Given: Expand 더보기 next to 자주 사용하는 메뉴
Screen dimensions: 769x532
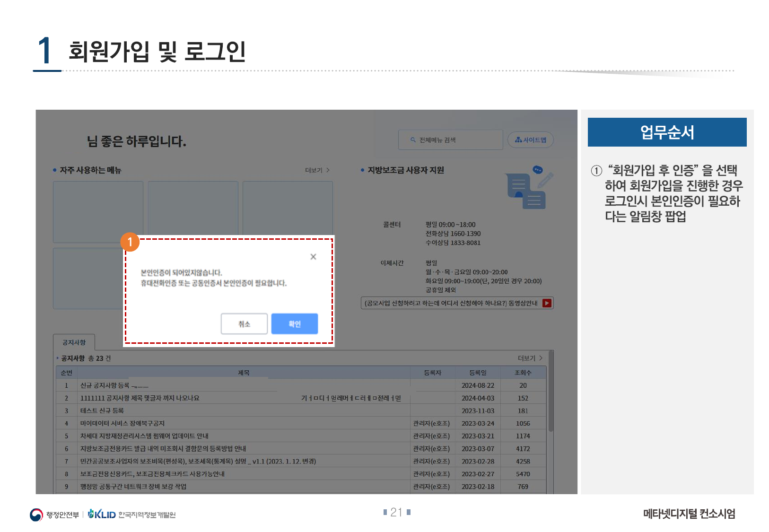Looking at the screenshot, I should 317,170.
